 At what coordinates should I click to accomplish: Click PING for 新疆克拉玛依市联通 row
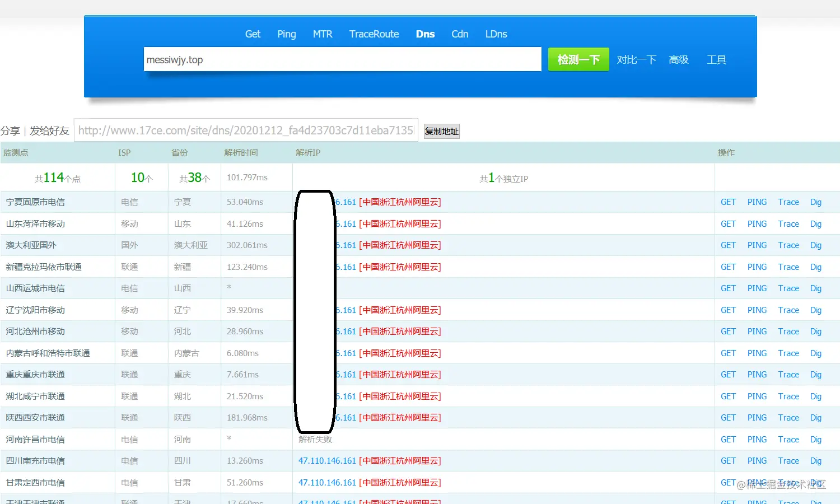pos(757,267)
